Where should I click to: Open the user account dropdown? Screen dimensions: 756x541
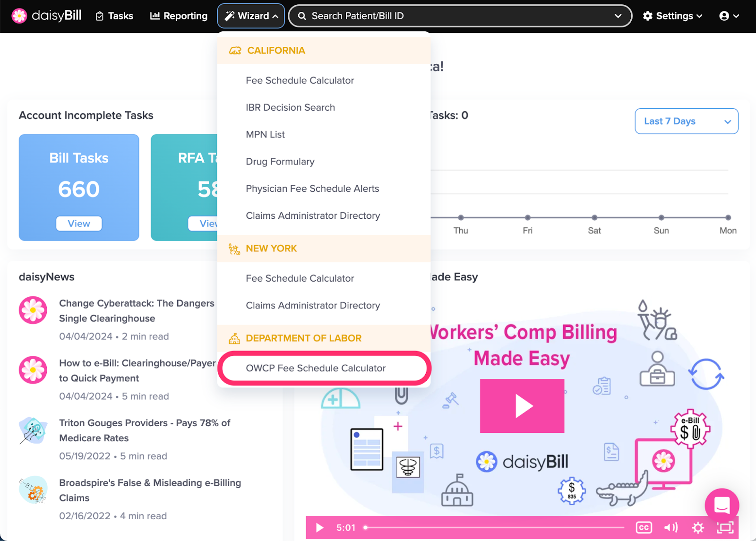click(x=729, y=16)
